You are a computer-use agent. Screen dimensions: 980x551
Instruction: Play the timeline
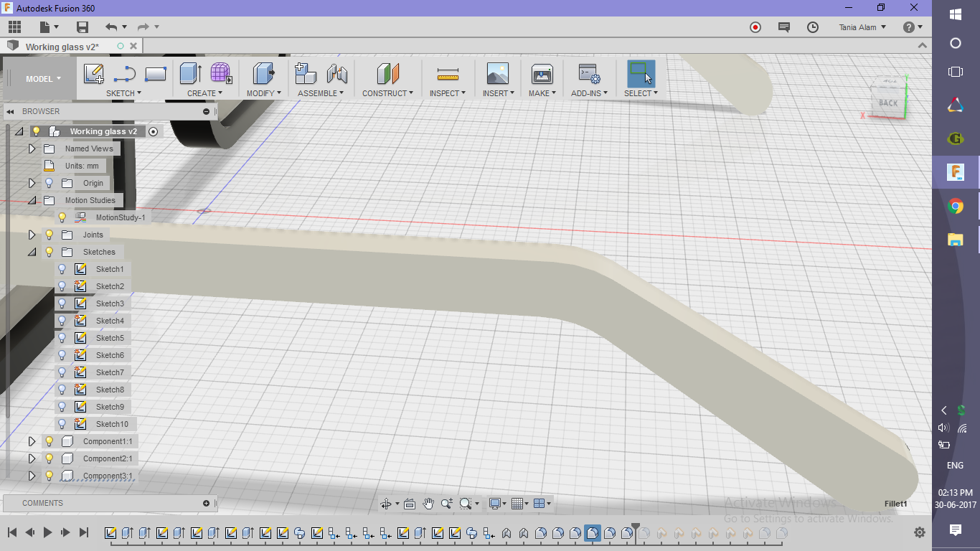click(x=48, y=532)
